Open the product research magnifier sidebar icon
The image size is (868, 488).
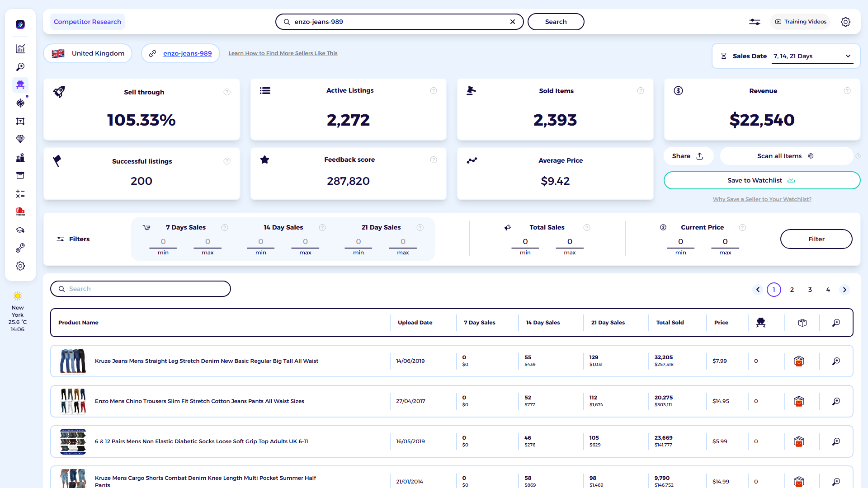tap(20, 67)
